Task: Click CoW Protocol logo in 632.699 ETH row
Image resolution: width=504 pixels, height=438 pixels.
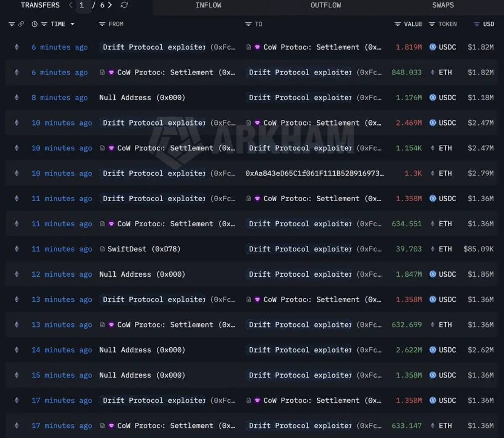Action: coord(111,325)
